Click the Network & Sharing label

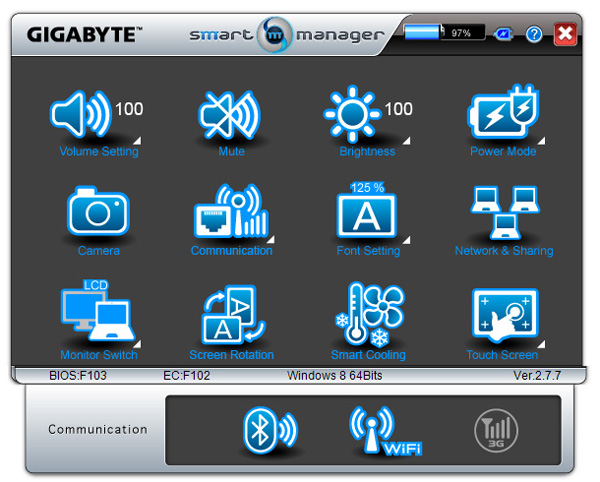(504, 251)
